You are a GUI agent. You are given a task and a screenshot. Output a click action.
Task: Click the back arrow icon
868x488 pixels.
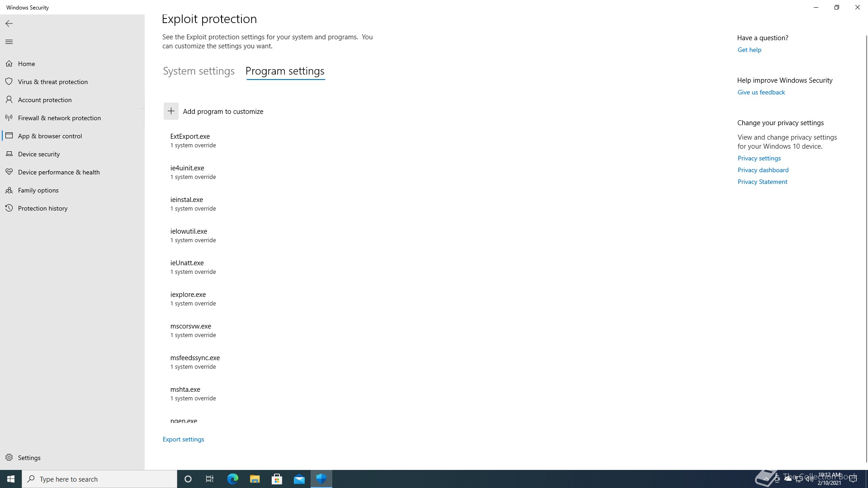(9, 23)
